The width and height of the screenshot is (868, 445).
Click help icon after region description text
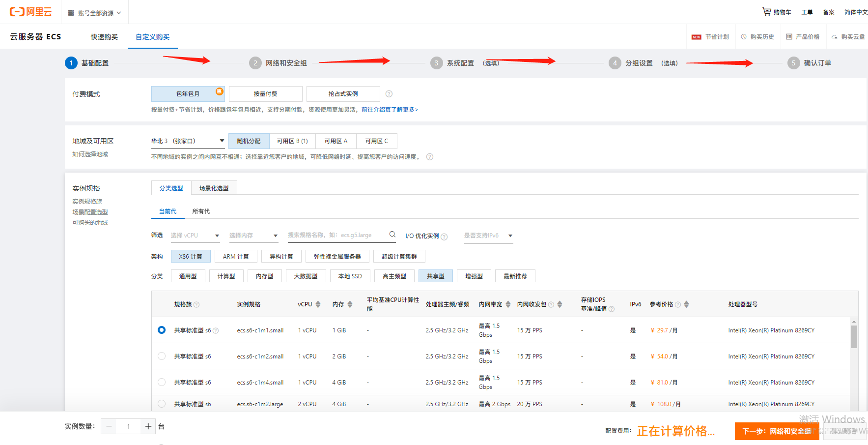click(430, 157)
